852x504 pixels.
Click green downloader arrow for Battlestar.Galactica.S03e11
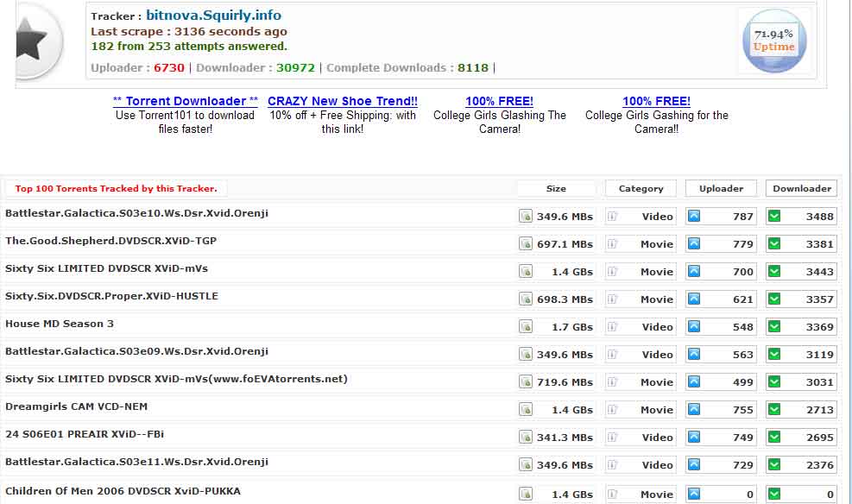point(774,465)
